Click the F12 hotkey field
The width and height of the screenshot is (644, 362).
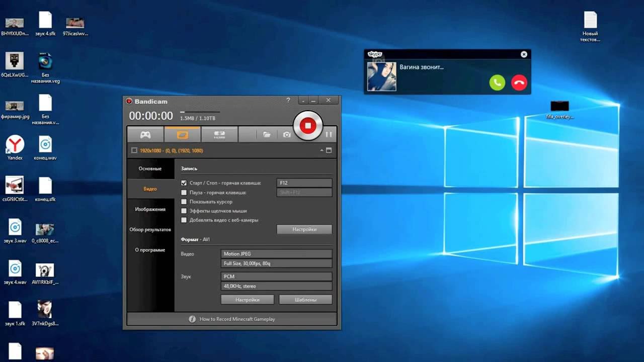coord(304,183)
